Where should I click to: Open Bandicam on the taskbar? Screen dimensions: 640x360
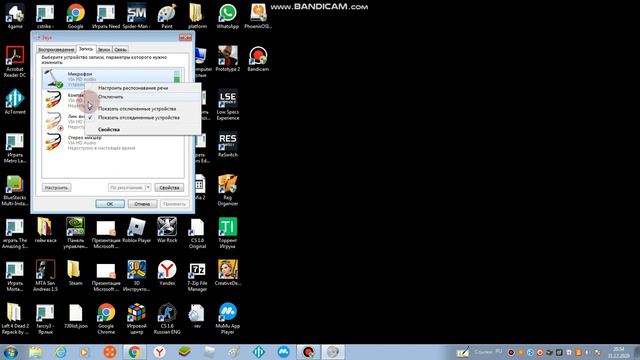tap(308, 352)
